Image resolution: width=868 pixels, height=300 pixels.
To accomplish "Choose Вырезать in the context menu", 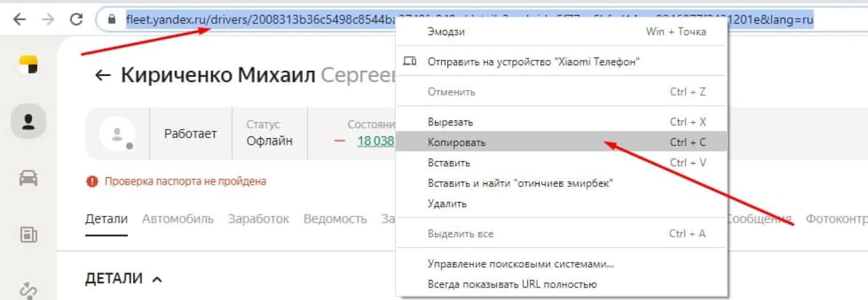I will (450, 122).
